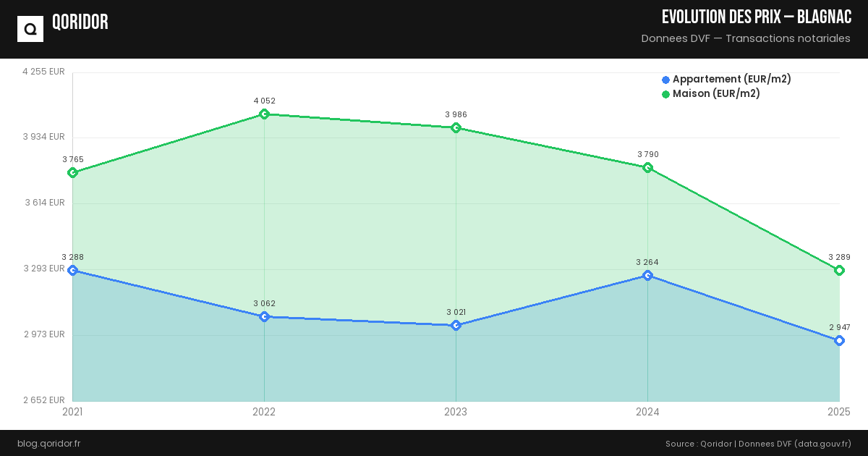
Task: Select Maison 2021 data point 3 765
Action: [72, 172]
